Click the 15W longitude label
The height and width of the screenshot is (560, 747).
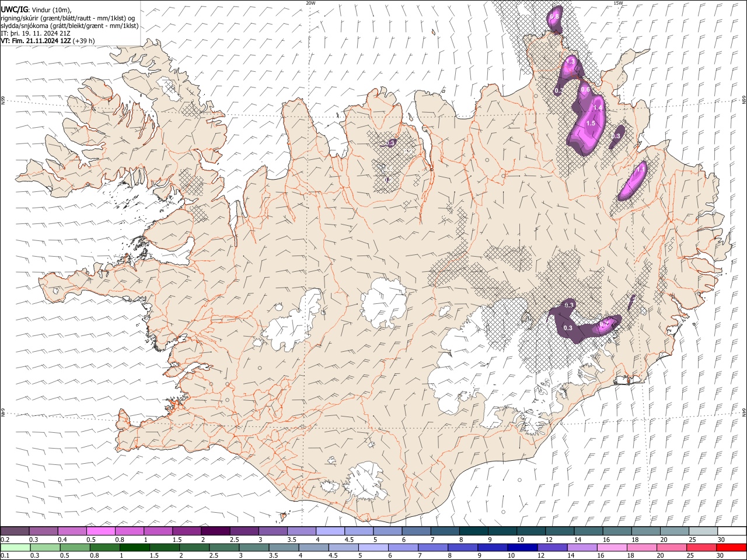tap(618, 3)
